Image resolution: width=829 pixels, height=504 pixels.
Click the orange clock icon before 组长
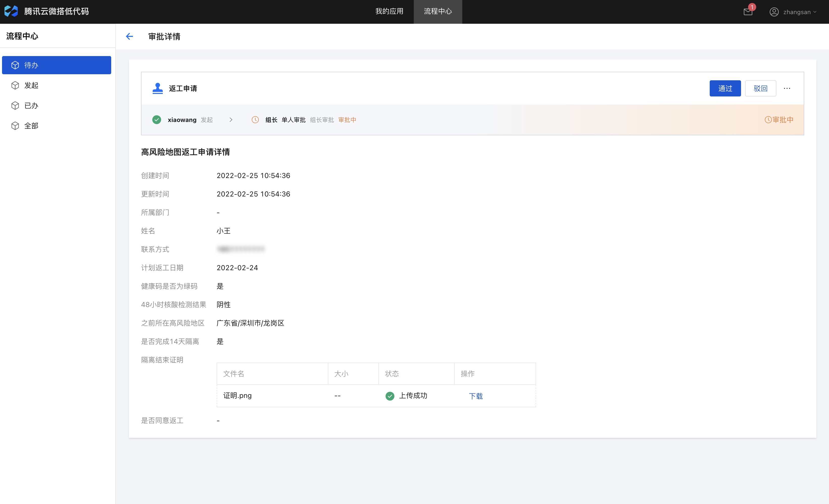(255, 120)
